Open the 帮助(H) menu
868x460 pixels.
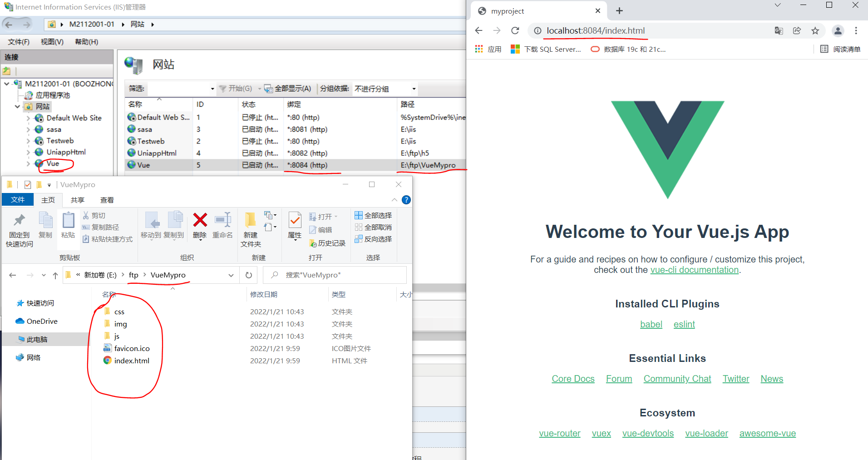pos(87,42)
